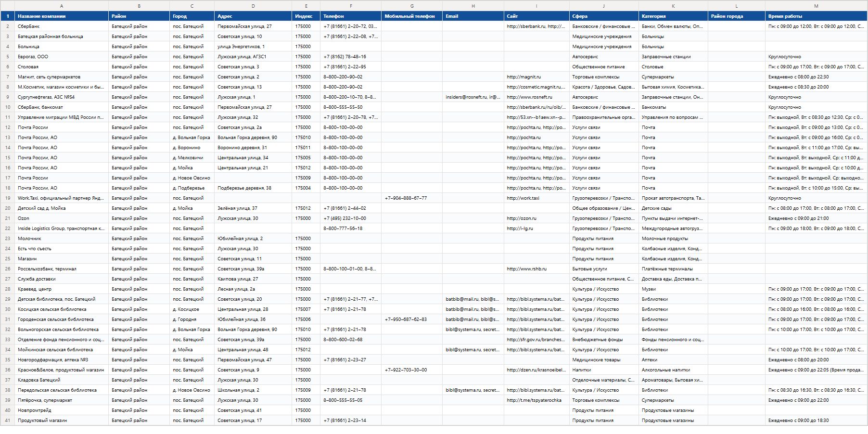Select the city cell "д. Воронино"
The width and height of the screenshot is (868, 434).
pyautogui.click(x=192, y=148)
